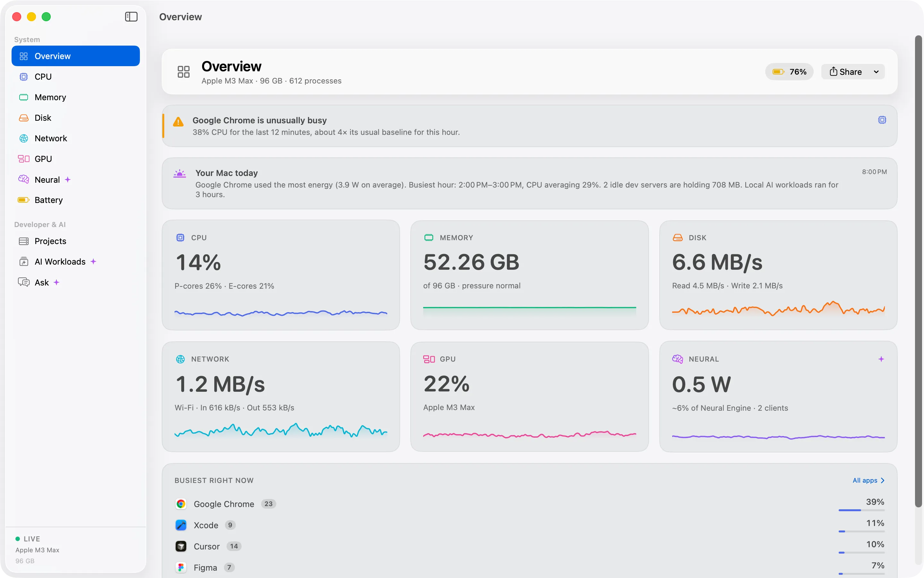924x578 pixels.
Task: Click the Xcode 11% usage bar
Action: tap(861, 531)
